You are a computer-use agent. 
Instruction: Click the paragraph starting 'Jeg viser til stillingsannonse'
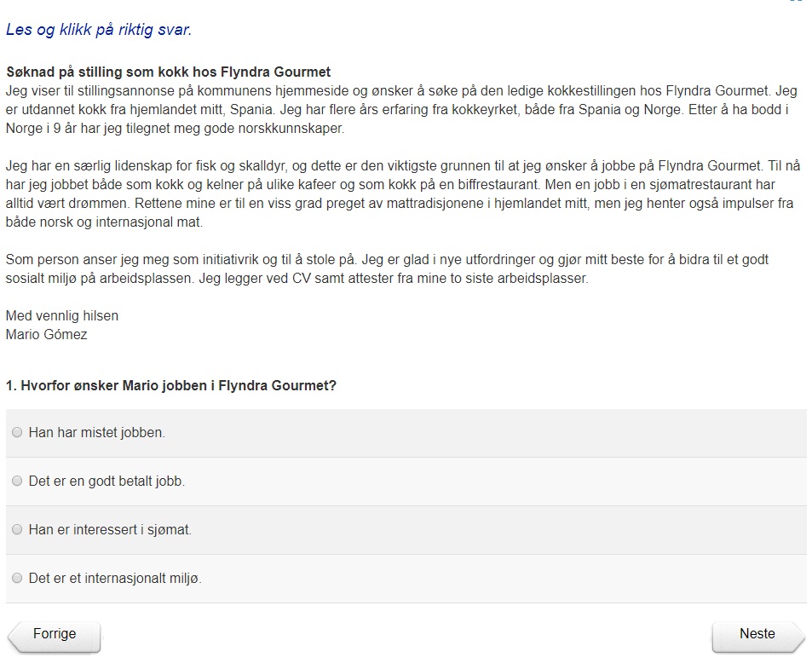click(x=400, y=109)
